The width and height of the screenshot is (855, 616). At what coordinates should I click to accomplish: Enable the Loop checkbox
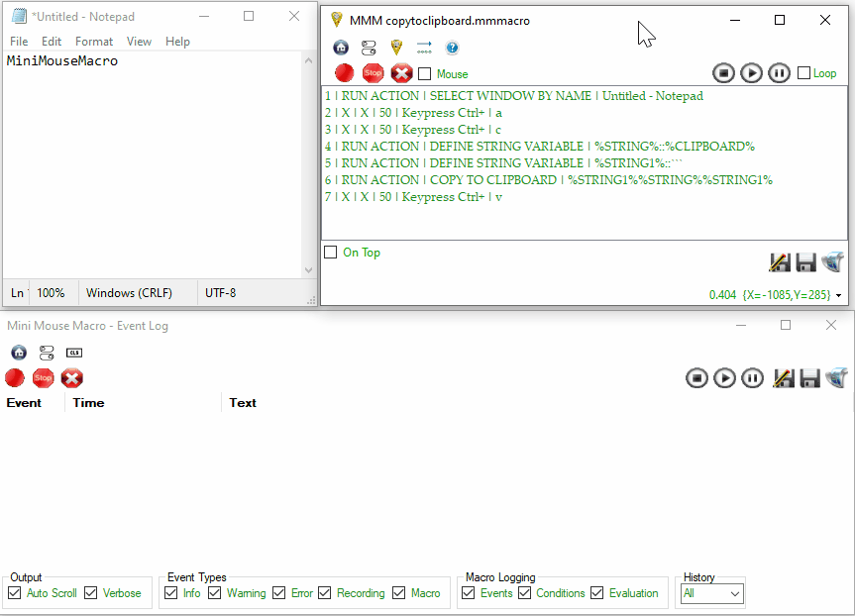pos(803,73)
